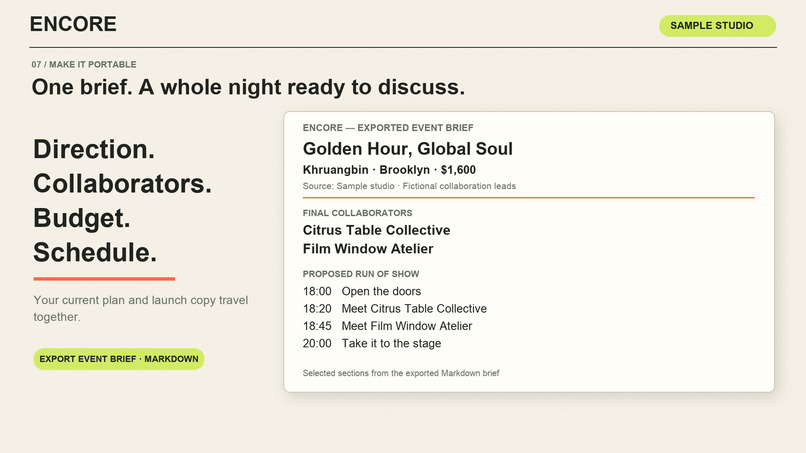Select Citrus Table Collective collaborator

[x=376, y=230]
